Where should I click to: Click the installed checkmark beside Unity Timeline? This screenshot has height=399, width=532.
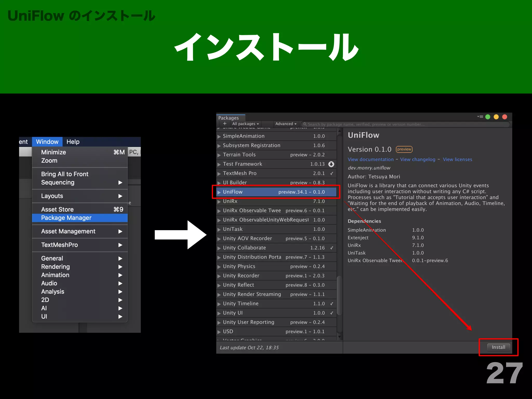[x=332, y=304]
